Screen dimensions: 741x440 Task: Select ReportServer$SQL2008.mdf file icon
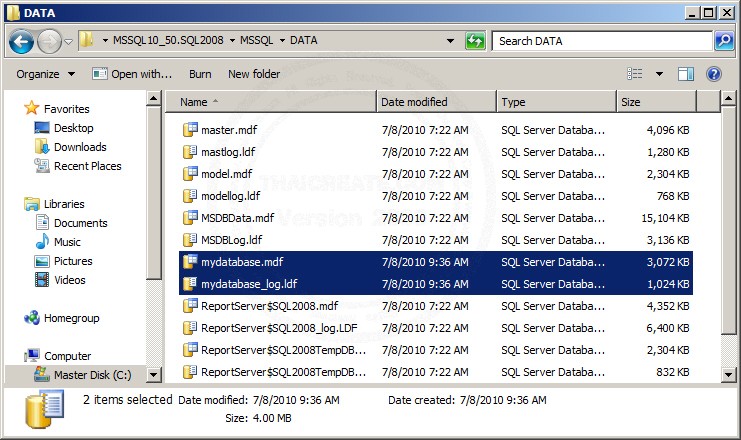190,306
